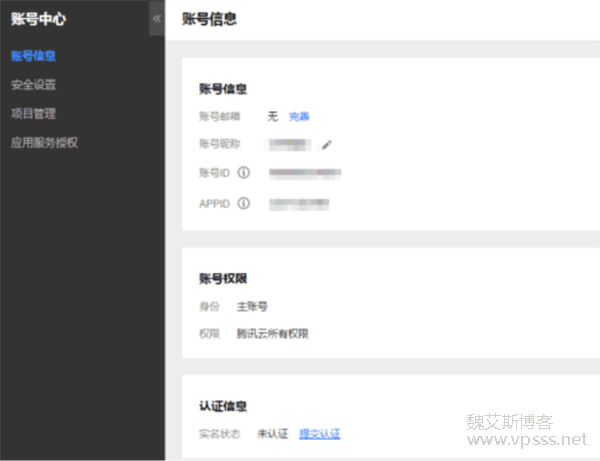Click the 账号信息 page heading at top
600x461 pixels.
coord(209,19)
